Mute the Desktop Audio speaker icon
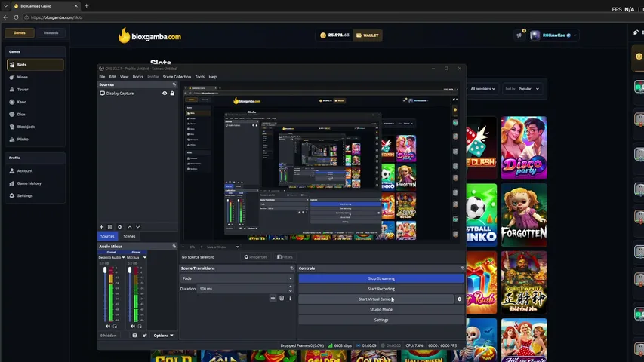This screenshot has height=362, width=644. 108,327
